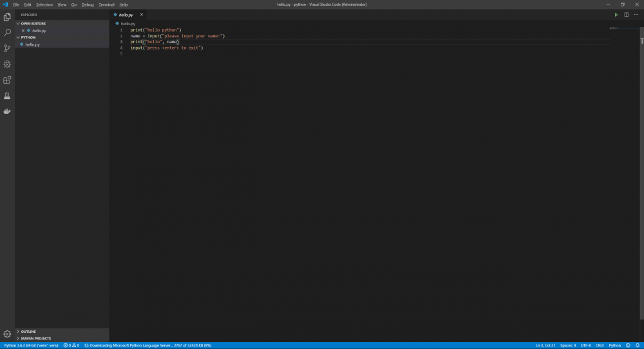Image resolution: width=644 pixels, height=349 pixels.
Task: Open the Docker view whale icon
Action: tap(7, 111)
